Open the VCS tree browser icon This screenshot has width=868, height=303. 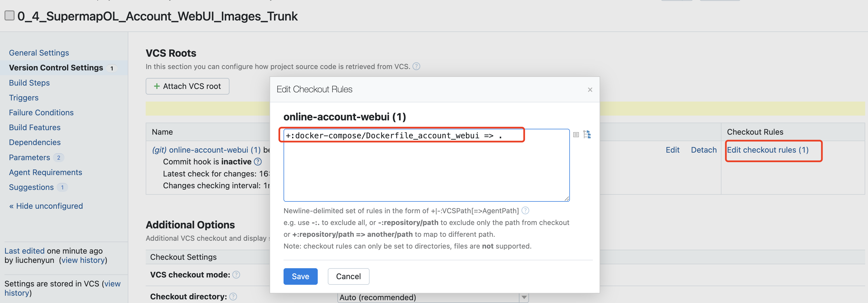(x=587, y=135)
